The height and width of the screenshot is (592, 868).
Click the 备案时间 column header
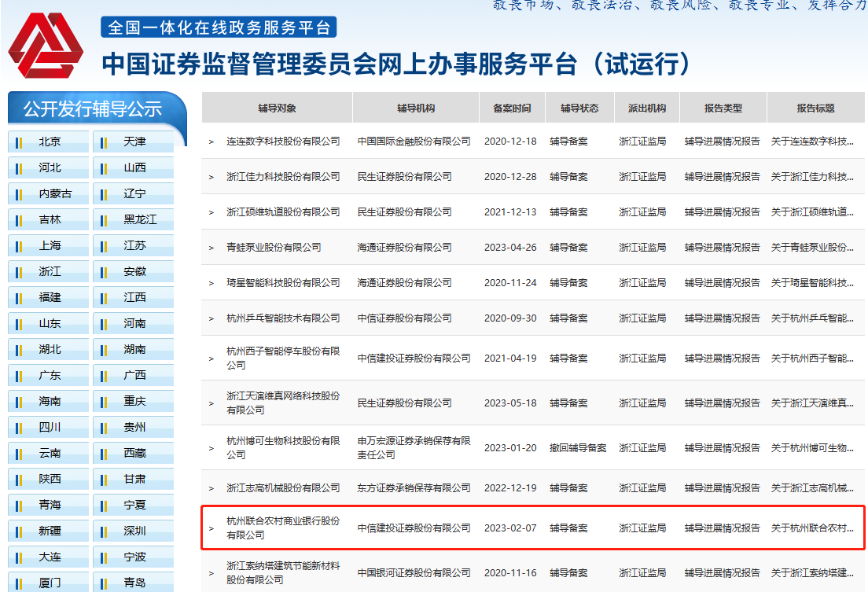click(512, 108)
